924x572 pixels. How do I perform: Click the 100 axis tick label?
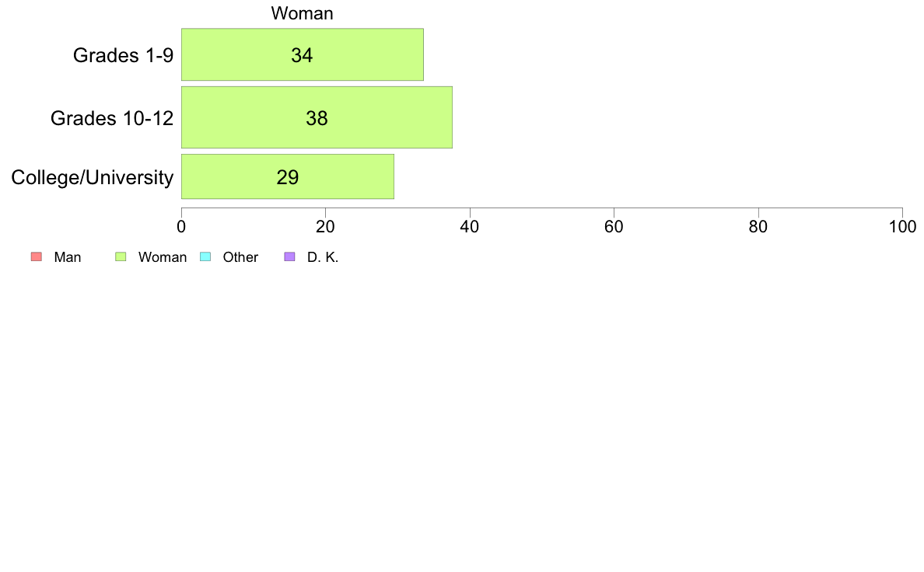[x=903, y=227]
